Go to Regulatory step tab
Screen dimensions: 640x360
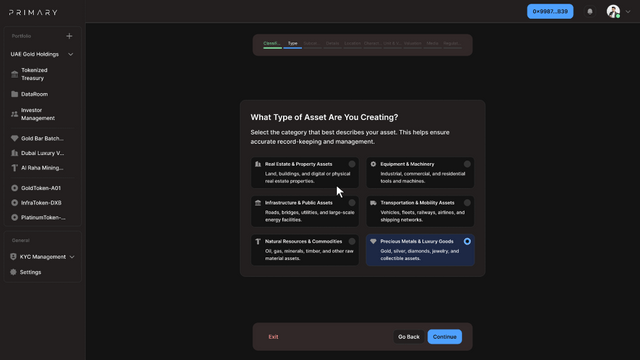pyautogui.click(x=452, y=44)
